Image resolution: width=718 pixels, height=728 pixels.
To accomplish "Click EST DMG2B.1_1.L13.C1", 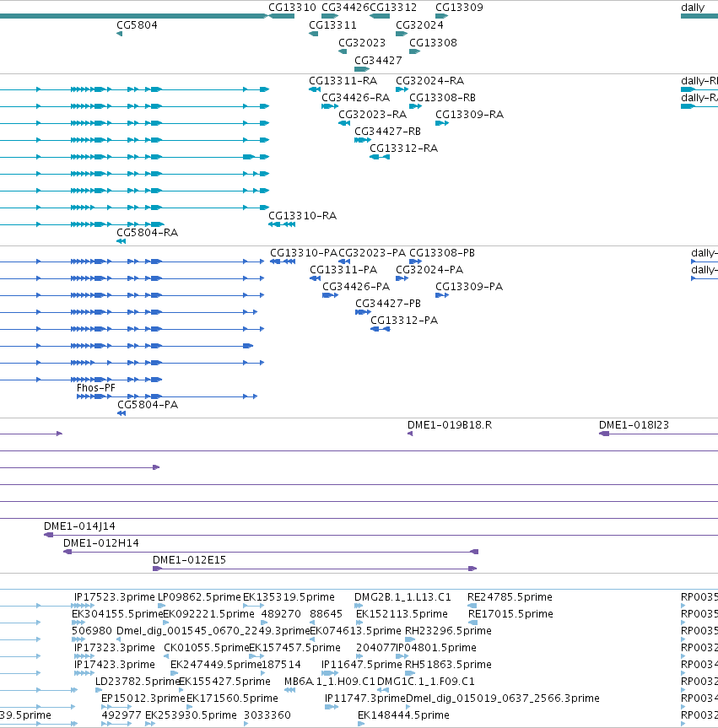I will tap(402, 597).
